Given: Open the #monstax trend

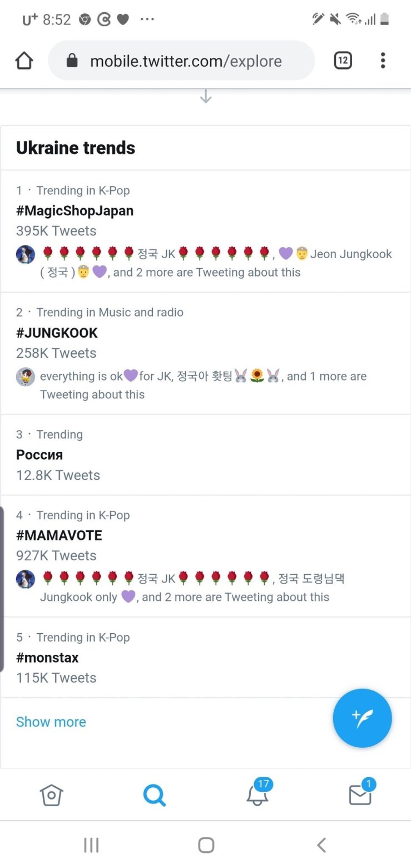Looking at the screenshot, I should tap(47, 658).
